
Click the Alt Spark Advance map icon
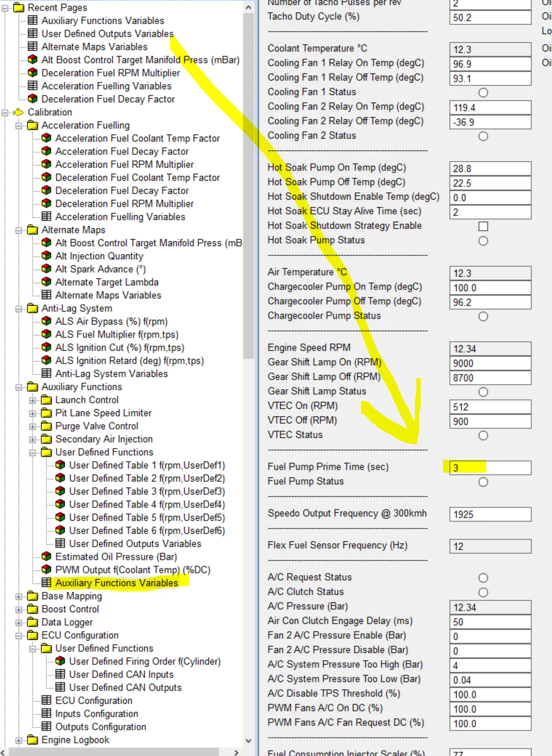pos(47,269)
